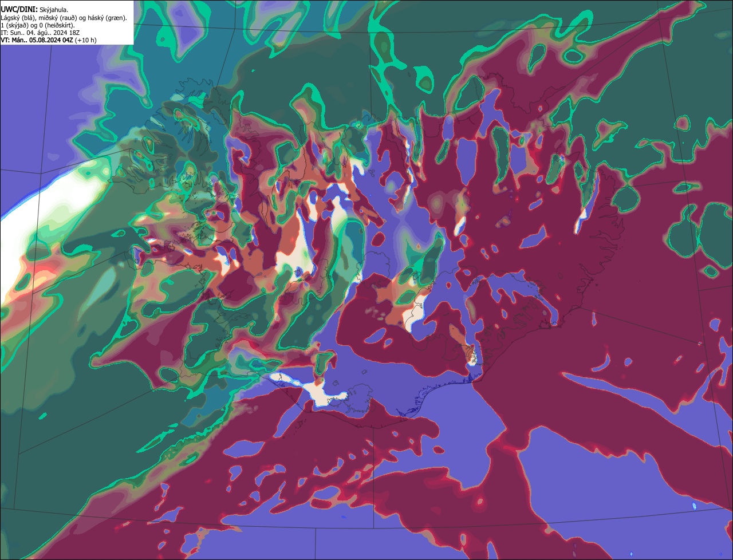Select the legend line 'Lágský (blá), miðský (rauð) og háský (græn).'
Viewport: 733px width, 560px height.
coord(64,18)
